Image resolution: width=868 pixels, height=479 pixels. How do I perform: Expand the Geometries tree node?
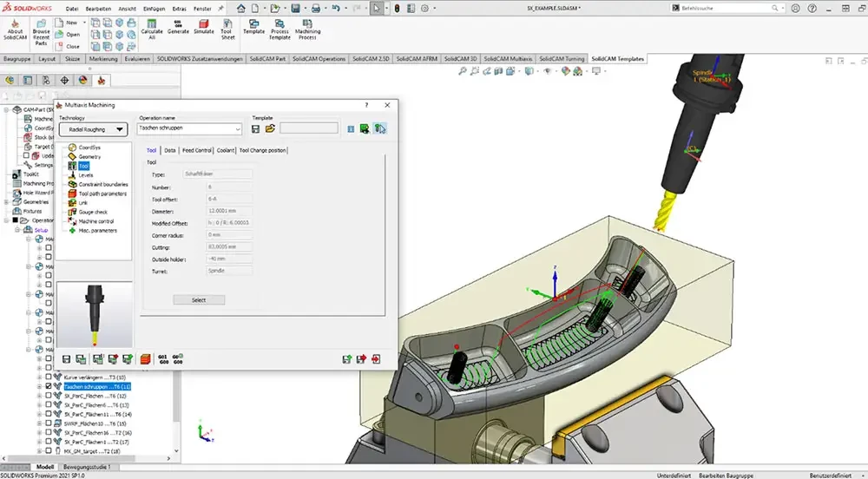(7, 202)
